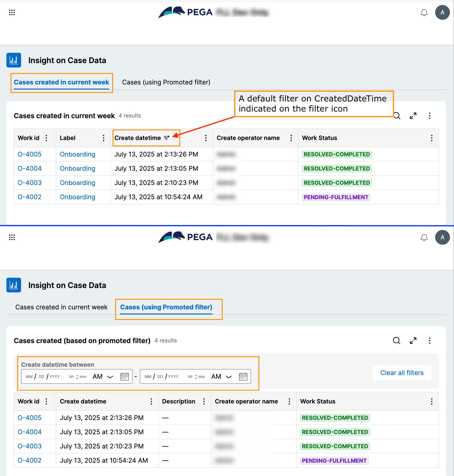
Task: Open the Label column menu
Action: pyautogui.click(x=104, y=138)
